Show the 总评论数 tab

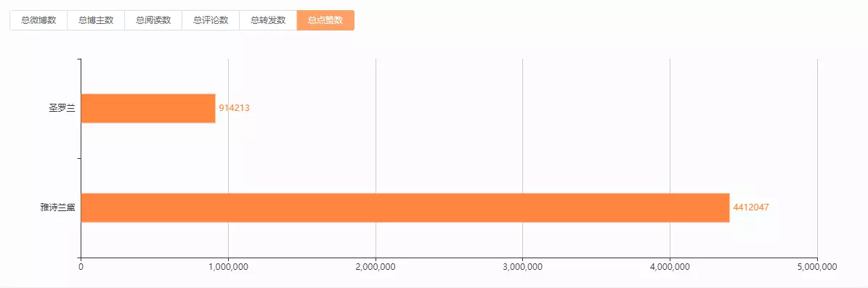click(x=211, y=20)
